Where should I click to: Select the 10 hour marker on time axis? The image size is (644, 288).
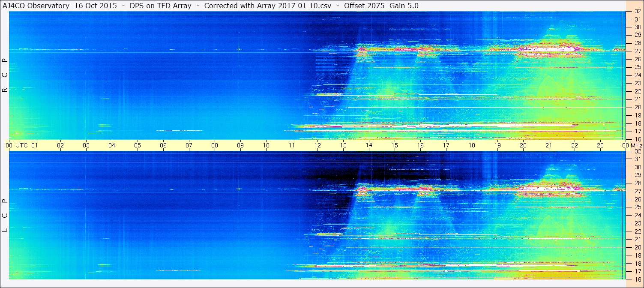[x=266, y=145]
